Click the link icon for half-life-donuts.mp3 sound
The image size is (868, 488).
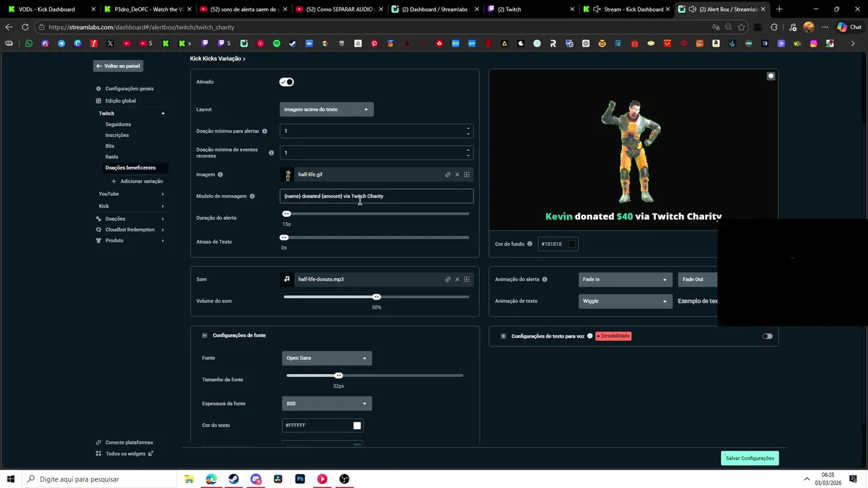click(x=448, y=279)
